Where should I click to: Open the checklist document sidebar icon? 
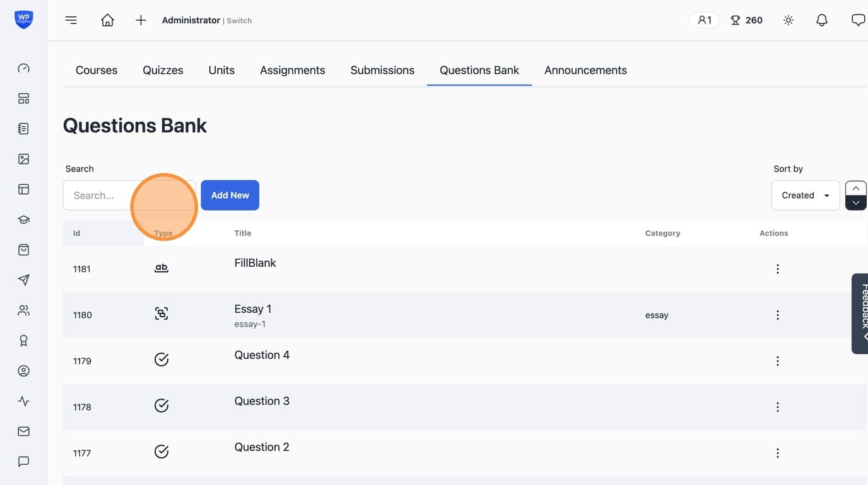pyautogui.click(x=23, y=129)
